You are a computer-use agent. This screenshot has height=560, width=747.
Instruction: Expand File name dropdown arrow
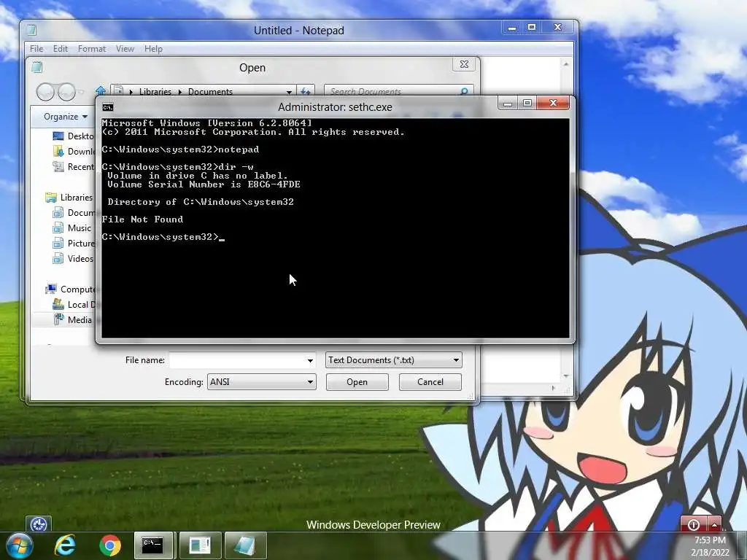[x=310, y=360]
